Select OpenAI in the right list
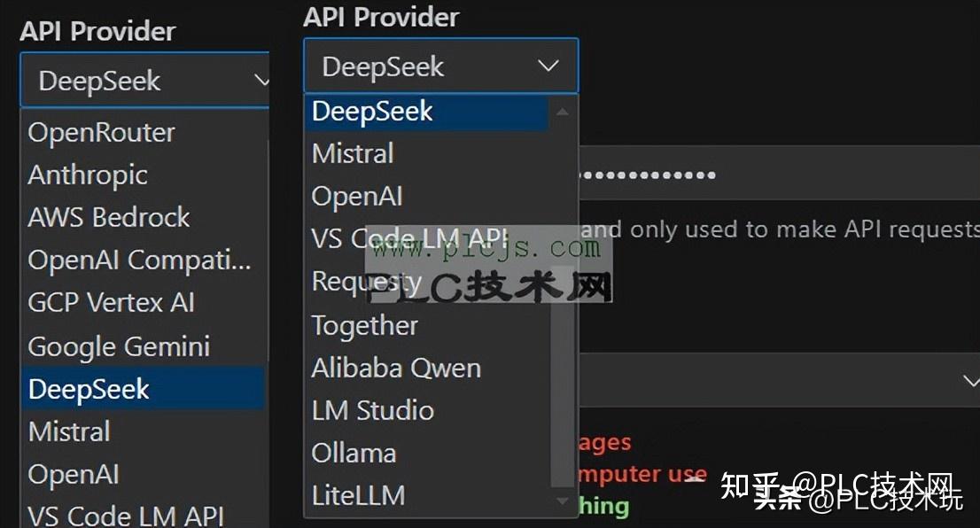980x528 pixels. coord(427,196)
